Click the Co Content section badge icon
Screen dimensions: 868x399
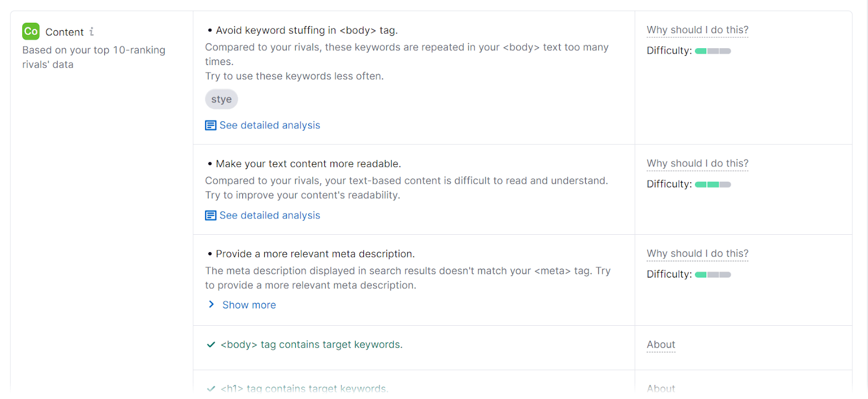(31, 31)
